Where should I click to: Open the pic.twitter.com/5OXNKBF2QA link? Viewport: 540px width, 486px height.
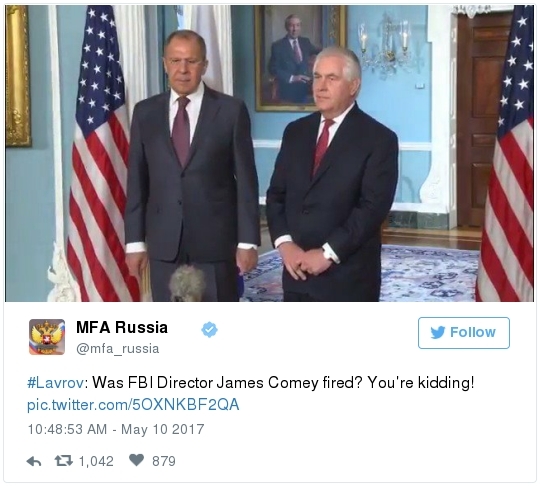[x=133, y=404]
